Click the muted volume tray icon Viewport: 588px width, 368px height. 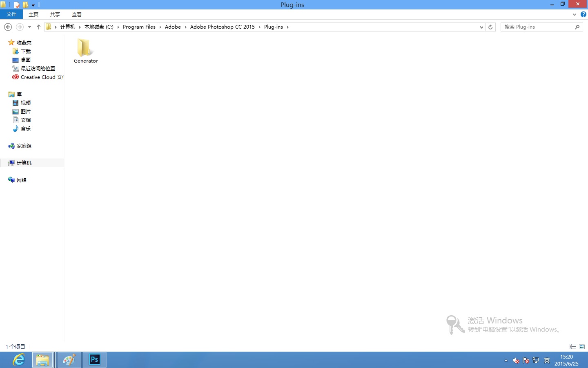point(516,360)
